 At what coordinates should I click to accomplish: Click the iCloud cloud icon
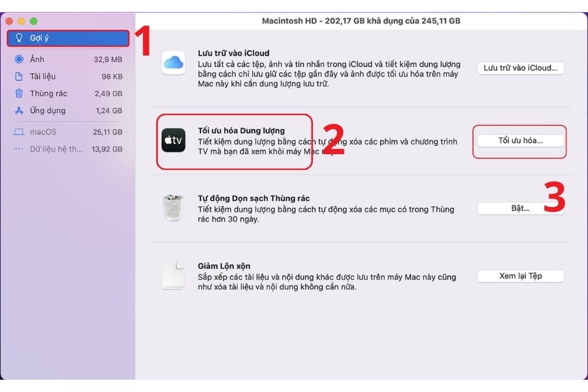[173, 63]
